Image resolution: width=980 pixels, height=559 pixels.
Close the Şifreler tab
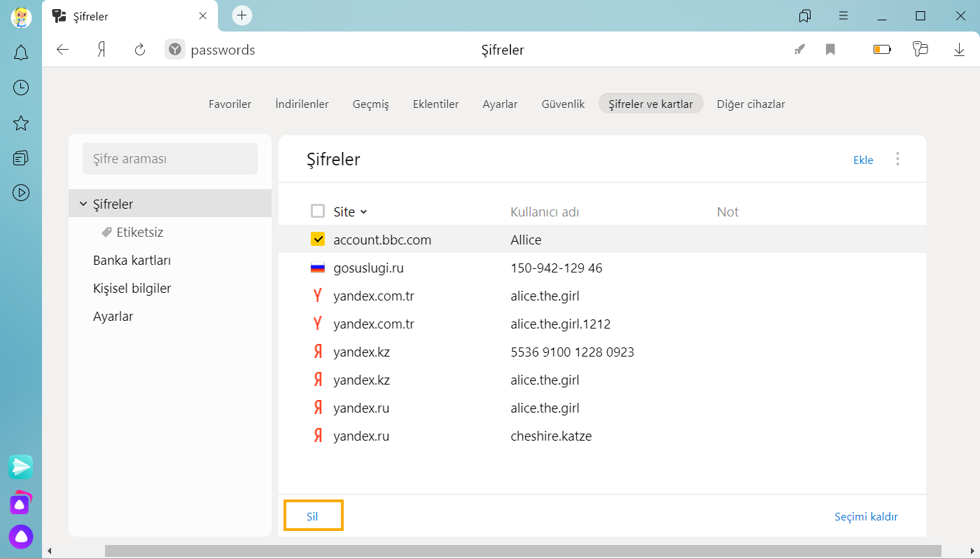pos(203,15)
